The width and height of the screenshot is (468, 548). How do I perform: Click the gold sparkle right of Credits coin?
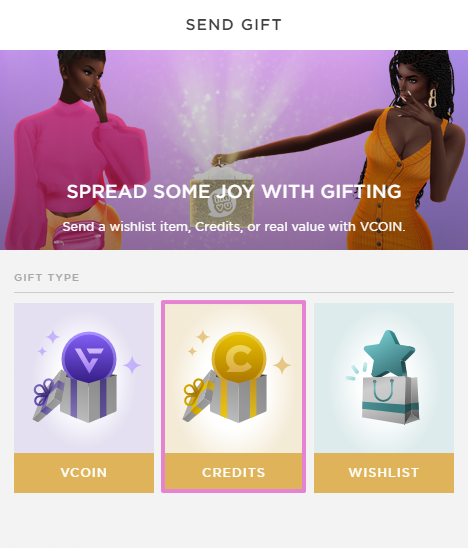coord(282,365)
